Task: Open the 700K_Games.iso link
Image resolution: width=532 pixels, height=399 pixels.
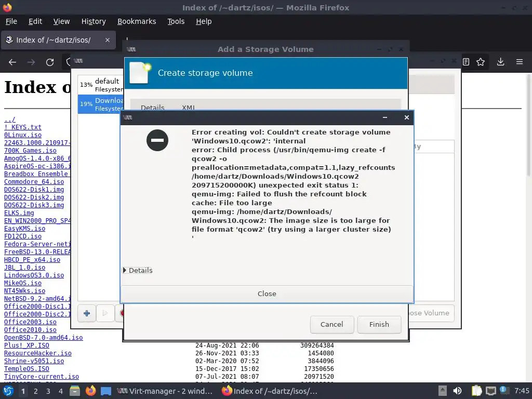Action: pyautogui.click(x=30, y=151)
